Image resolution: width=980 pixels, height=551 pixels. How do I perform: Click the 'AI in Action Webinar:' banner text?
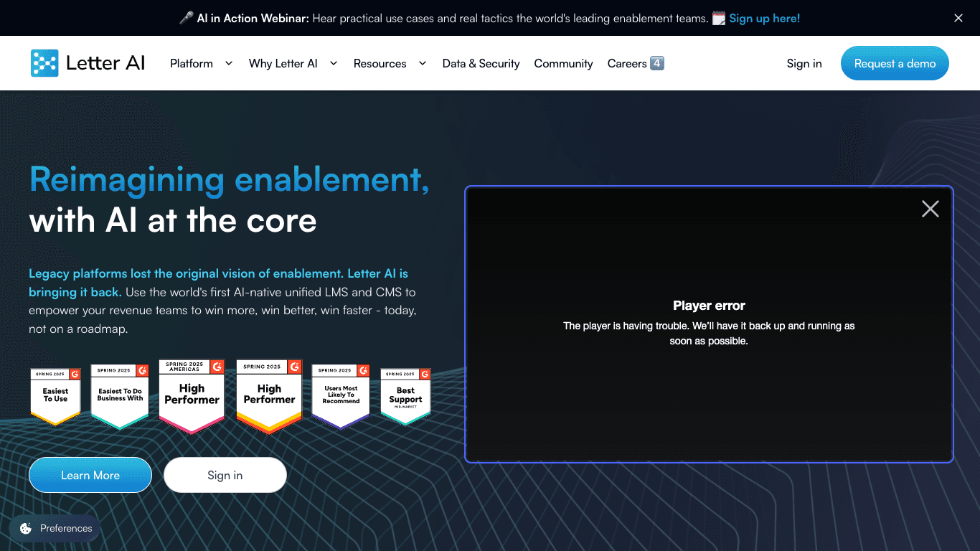tap(253, 18)
